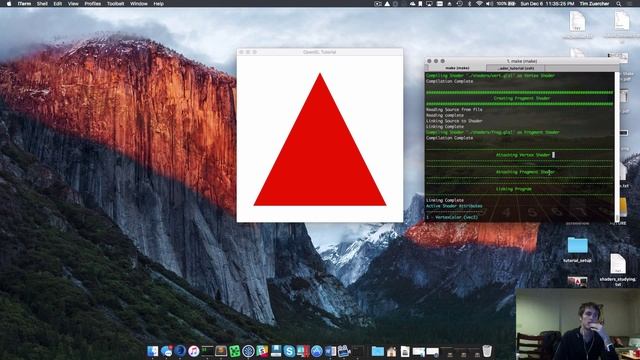Open the Shell menu
This screenshot has height=360, width=640.
(x=42, y=4)
